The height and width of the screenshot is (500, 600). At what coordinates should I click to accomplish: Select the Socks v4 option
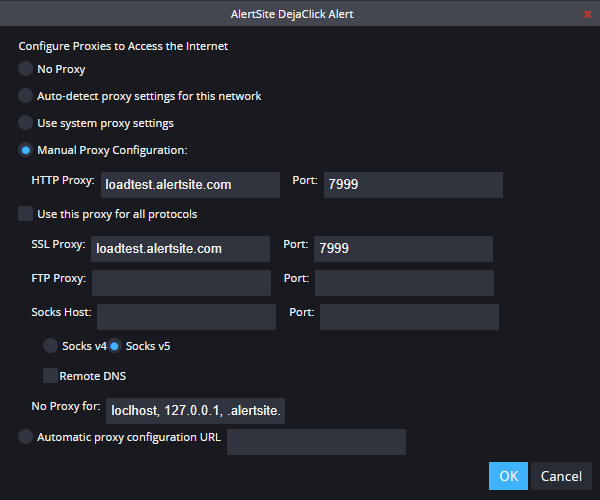[51, 346]
